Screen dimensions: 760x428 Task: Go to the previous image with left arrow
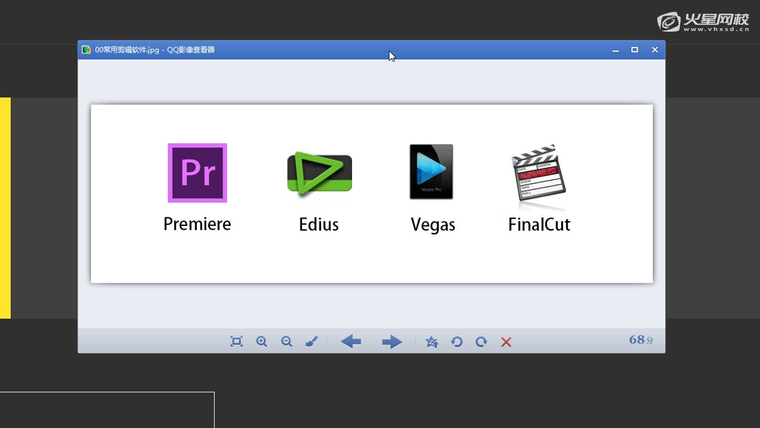pyautogui.click(x=351, y=342)
